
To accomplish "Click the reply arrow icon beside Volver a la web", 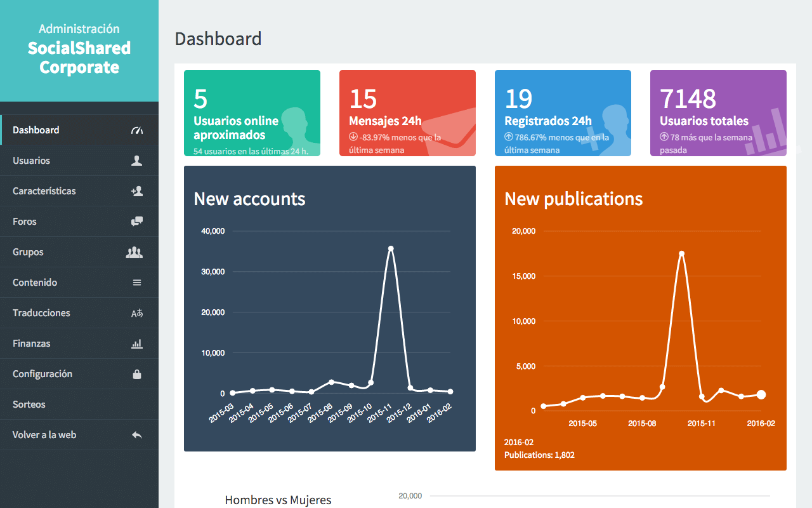I will [136, 435].
